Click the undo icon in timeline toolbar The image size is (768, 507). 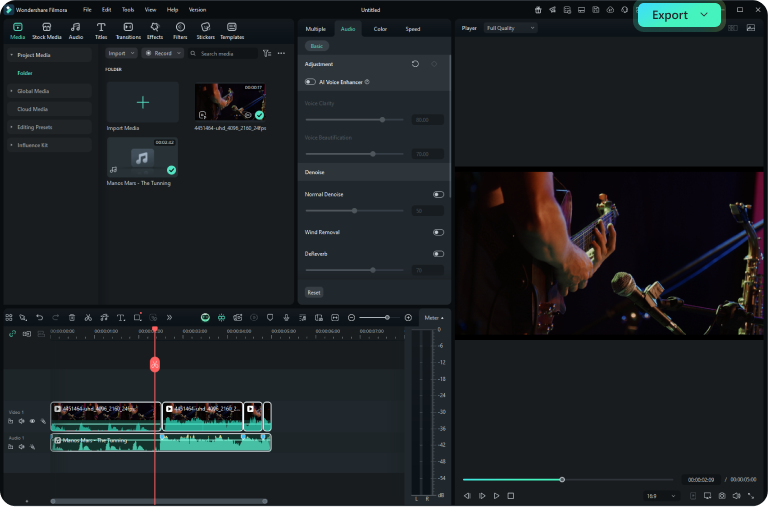point(40,317)
